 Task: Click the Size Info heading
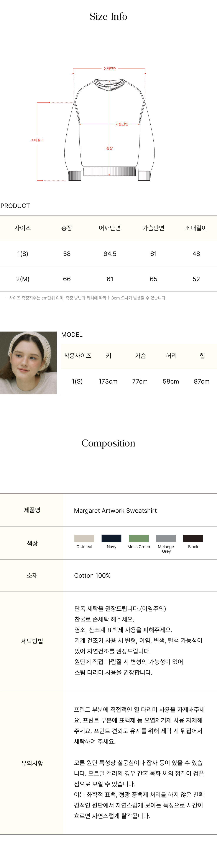[108, 16]
